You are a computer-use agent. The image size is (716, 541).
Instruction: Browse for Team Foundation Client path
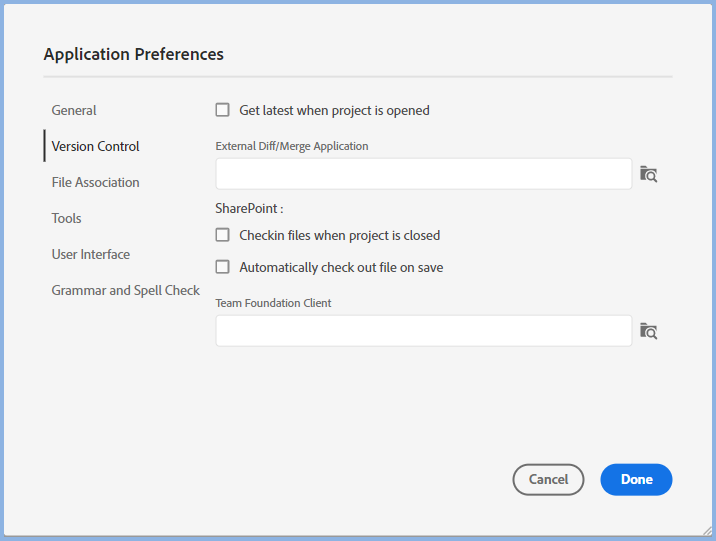(648, 331)
